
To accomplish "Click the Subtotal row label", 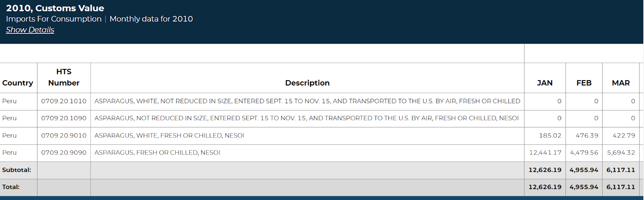I will tap(17, 170).
